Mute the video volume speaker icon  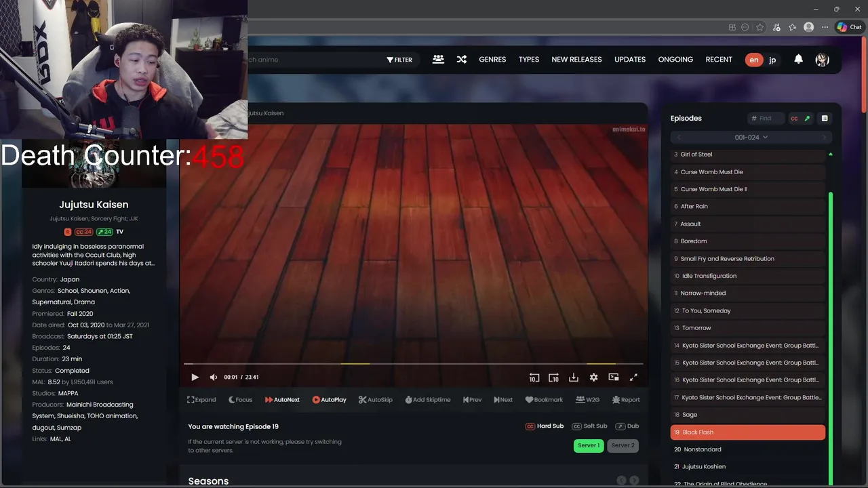point(214,378)
